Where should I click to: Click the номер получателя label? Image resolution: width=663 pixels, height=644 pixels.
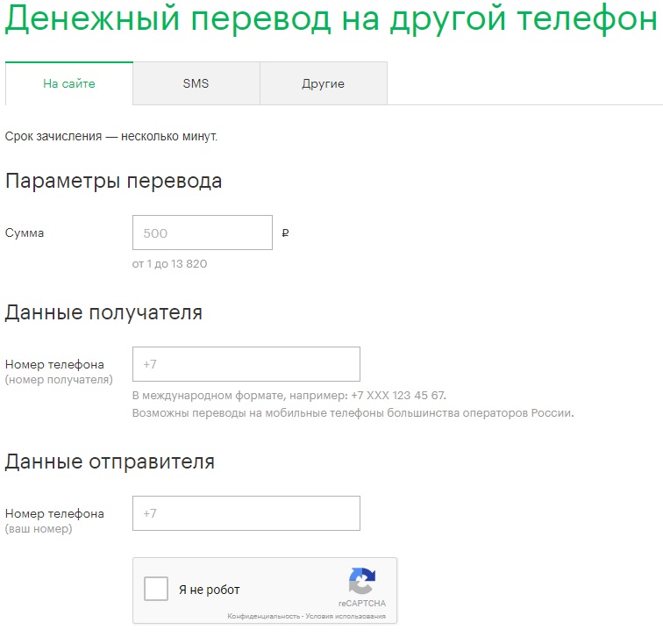pos(59,380)
